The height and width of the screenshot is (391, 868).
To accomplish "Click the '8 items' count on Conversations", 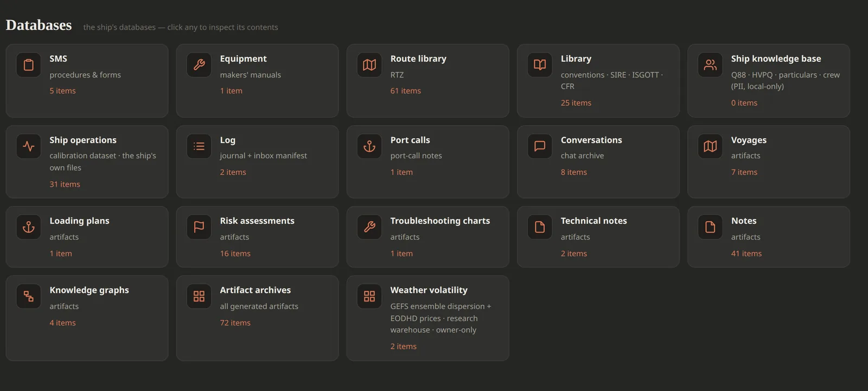I will click(x=573, y=172).
